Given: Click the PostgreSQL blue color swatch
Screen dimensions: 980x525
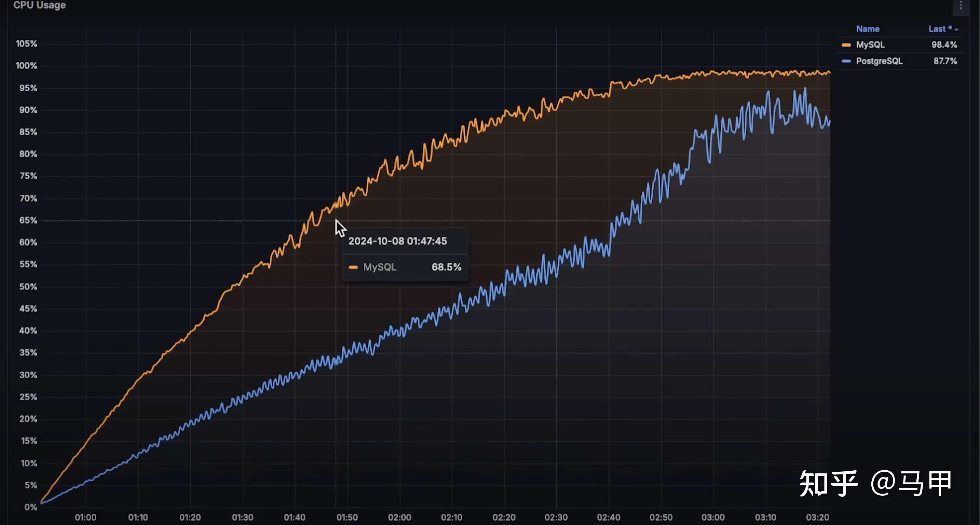Looking at the screenshot, I should [x=846, y=61].
